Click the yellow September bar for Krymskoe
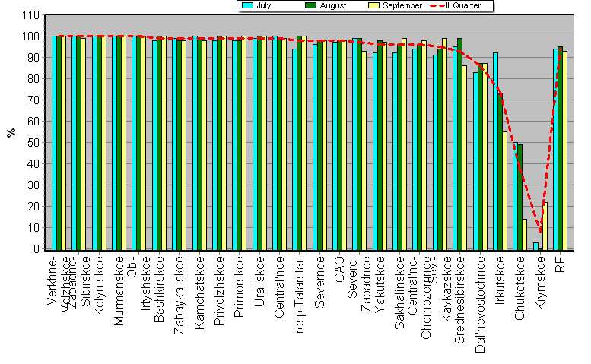 pos(545,226)
